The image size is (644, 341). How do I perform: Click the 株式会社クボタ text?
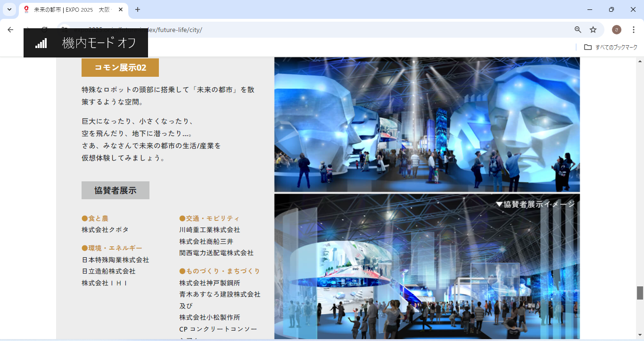click(x=105, y=230)
